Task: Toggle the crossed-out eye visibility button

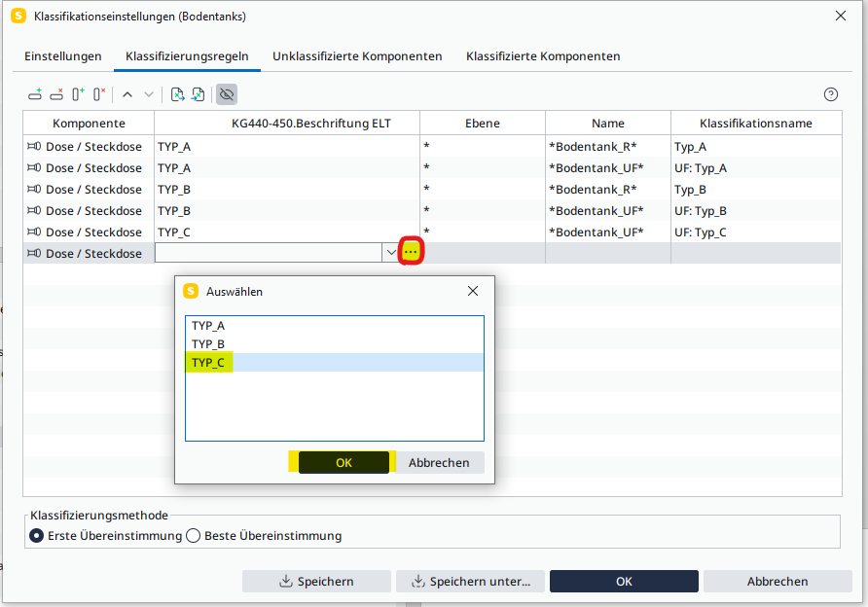Action: (x=227, y=94)
